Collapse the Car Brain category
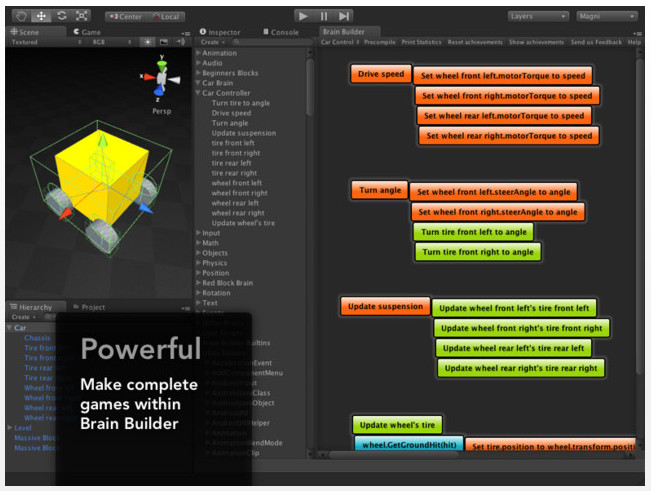 [x=198, y=83]
